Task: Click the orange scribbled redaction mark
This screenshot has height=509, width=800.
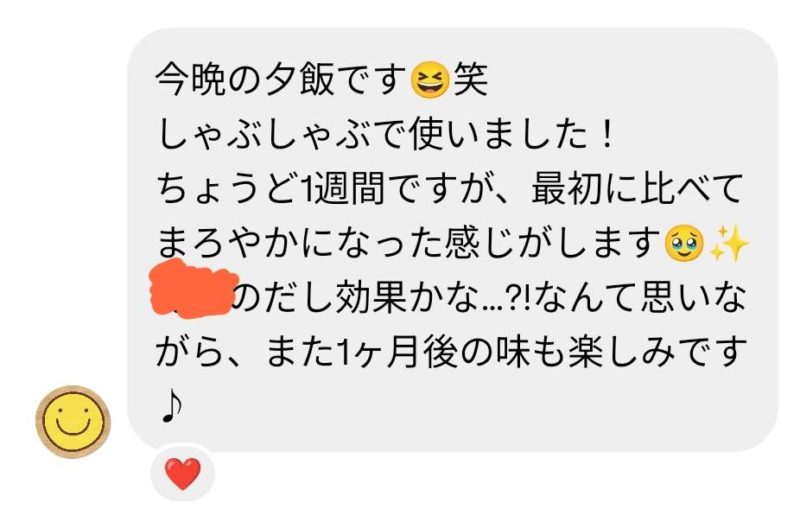Action: click(x=193, y=289)
